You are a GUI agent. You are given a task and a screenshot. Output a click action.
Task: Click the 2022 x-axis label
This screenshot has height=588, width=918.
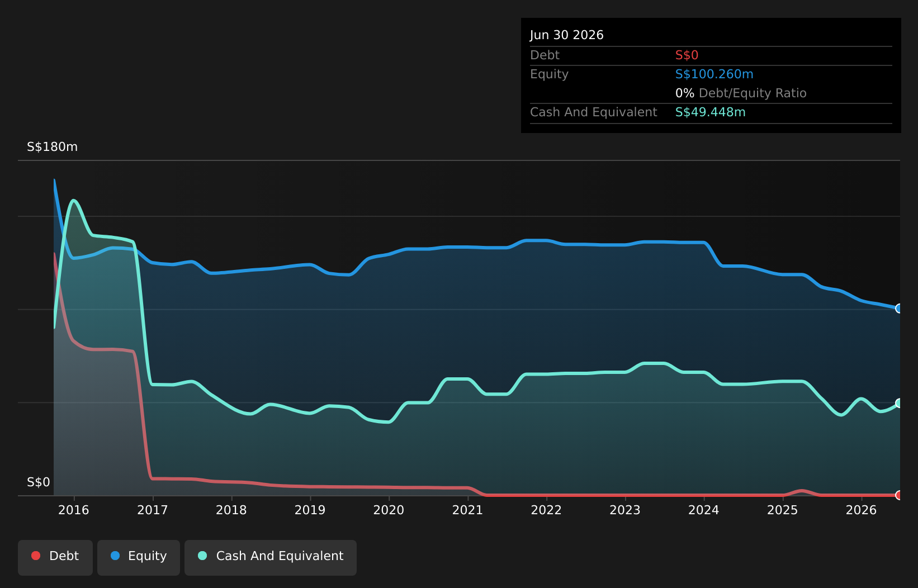pyautogui.click(x=546, y=510)
